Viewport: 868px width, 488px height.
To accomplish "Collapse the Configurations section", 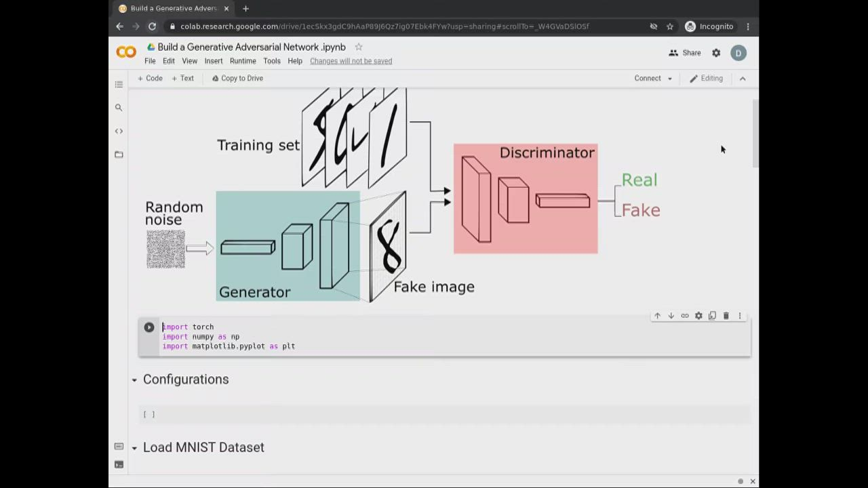I will tap(134, 380).
